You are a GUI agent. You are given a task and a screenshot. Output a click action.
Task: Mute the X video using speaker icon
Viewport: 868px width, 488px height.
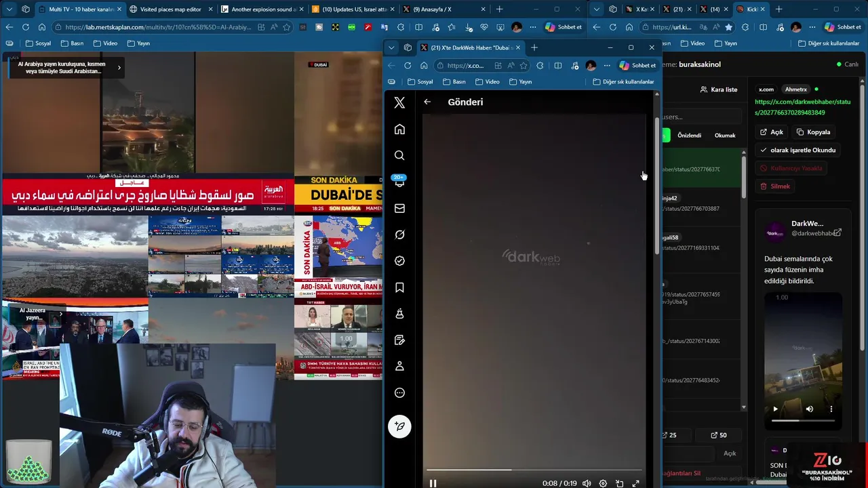(x=587, y=483)
